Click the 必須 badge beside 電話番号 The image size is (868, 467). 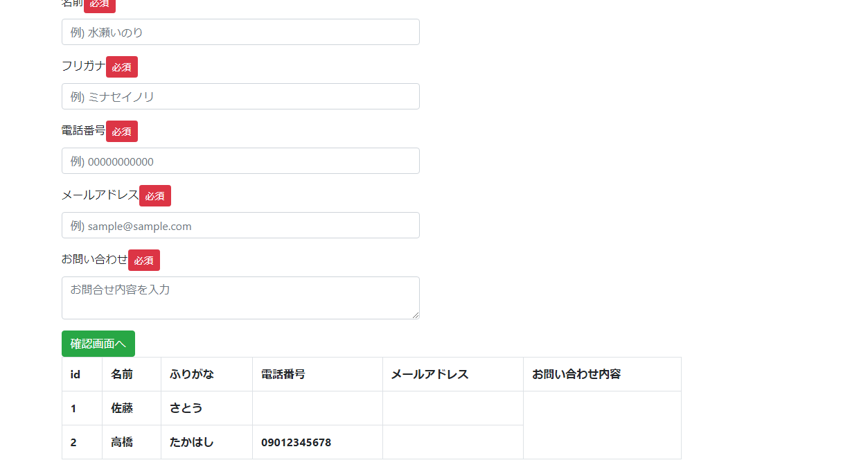[x=122, y=132]
